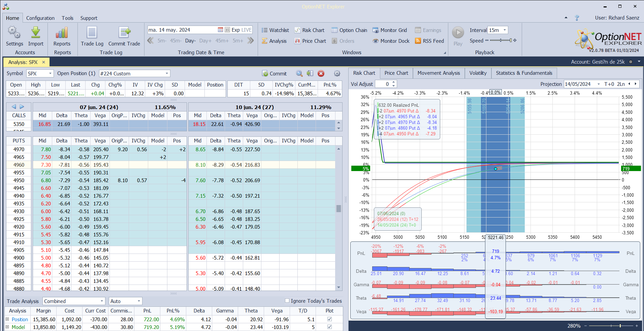
Task: Open the Reports bar chart icon
Action: tap(62, 33)
